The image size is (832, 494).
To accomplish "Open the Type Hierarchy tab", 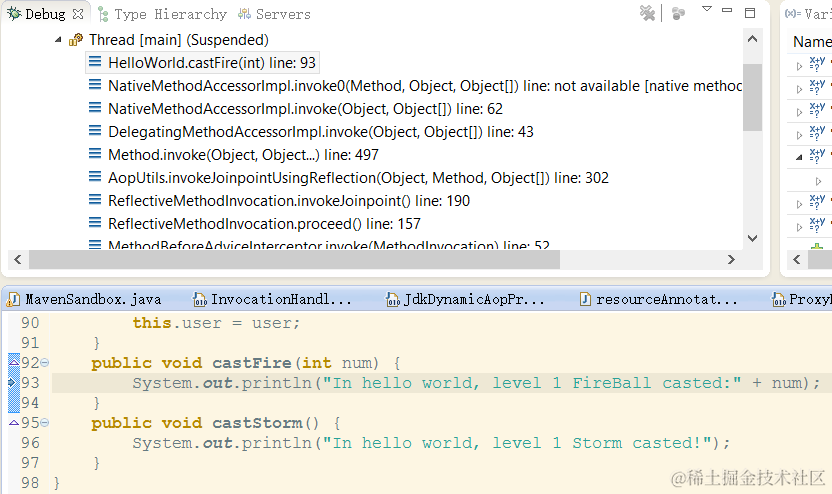I will [x=170, y=14].
